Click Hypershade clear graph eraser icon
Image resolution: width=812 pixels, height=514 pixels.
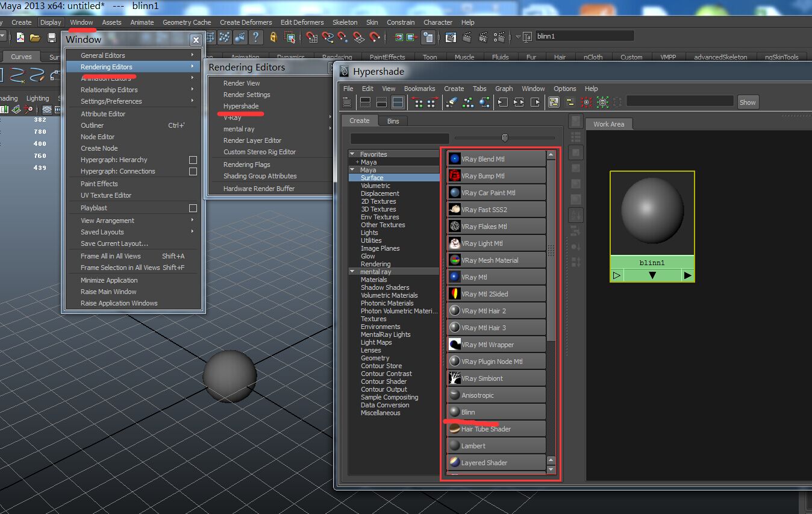tap(452, 102)
